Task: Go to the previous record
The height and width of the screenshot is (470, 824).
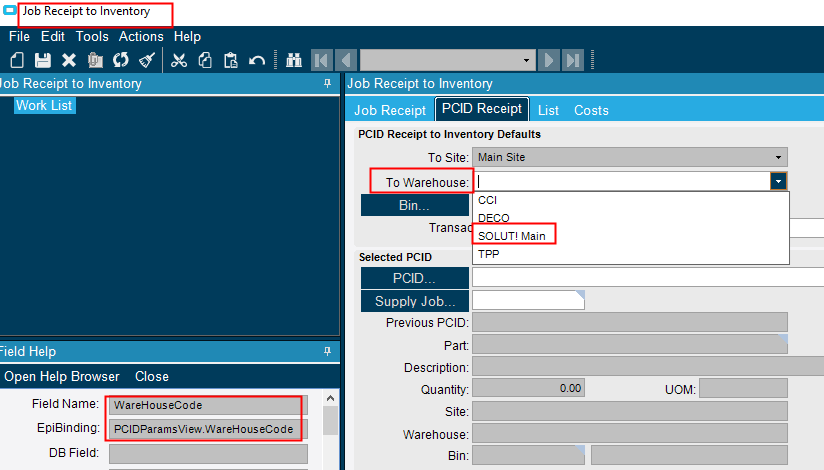Action: click(x=346, y=60)
